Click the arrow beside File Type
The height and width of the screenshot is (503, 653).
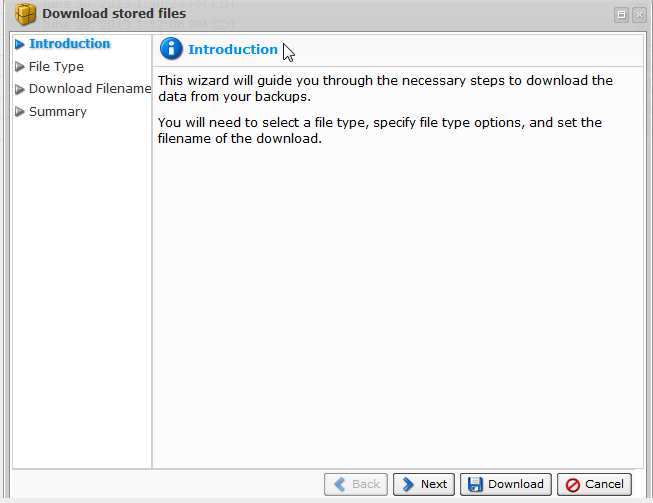(19, 67)
